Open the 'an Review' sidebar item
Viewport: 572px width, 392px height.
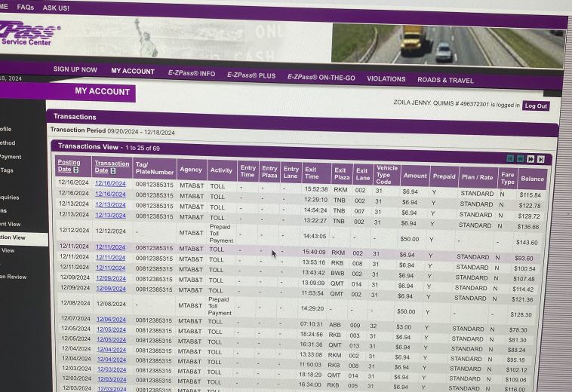[x=14, y=277]
